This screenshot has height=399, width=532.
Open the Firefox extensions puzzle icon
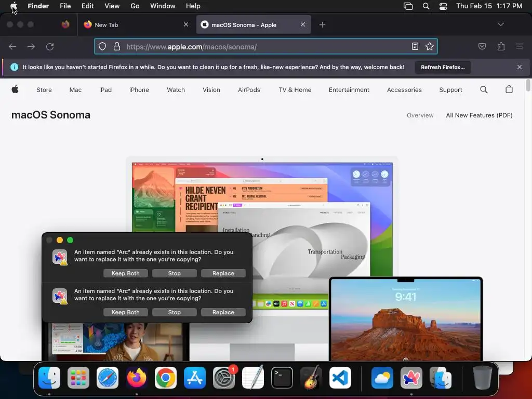[x=501, y=46]
